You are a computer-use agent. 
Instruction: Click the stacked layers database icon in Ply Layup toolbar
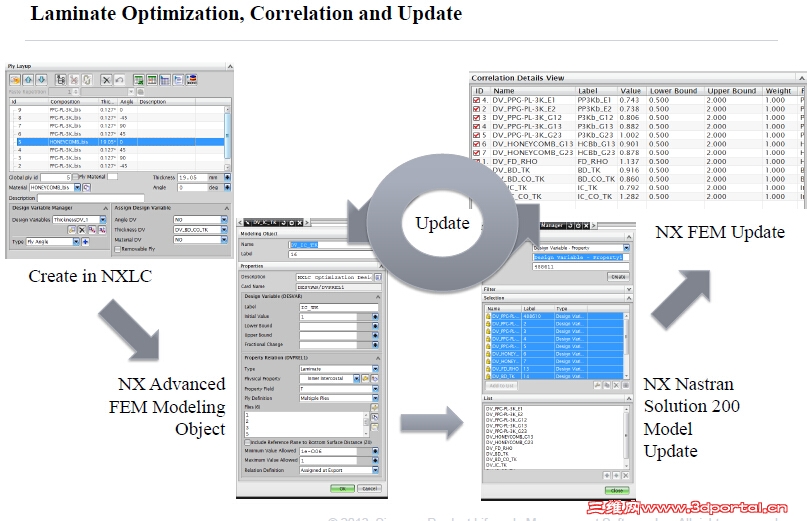191,79
